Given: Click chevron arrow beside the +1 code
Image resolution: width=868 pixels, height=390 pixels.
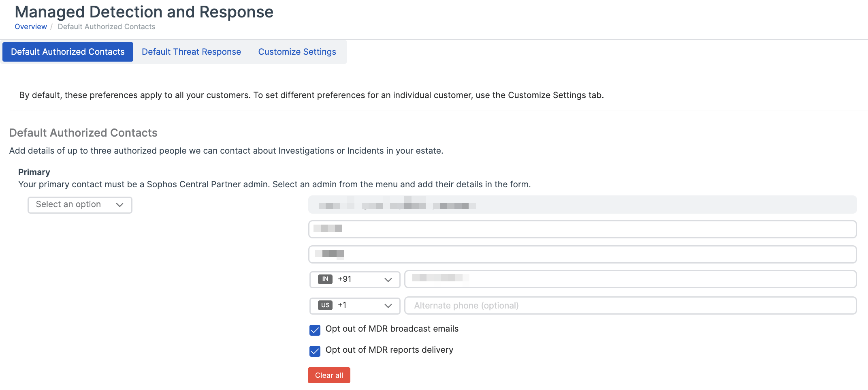Looking at the screenshot, I should (388, 306).
